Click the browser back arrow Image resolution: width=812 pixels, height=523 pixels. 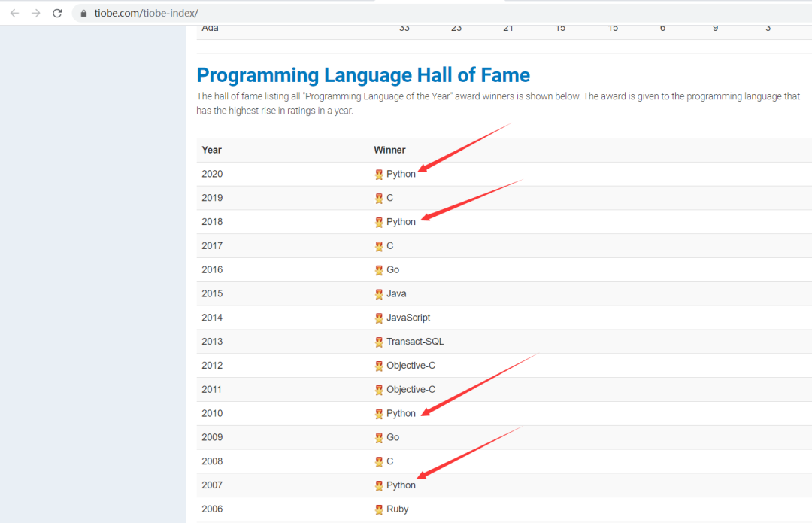click(14, 13)
